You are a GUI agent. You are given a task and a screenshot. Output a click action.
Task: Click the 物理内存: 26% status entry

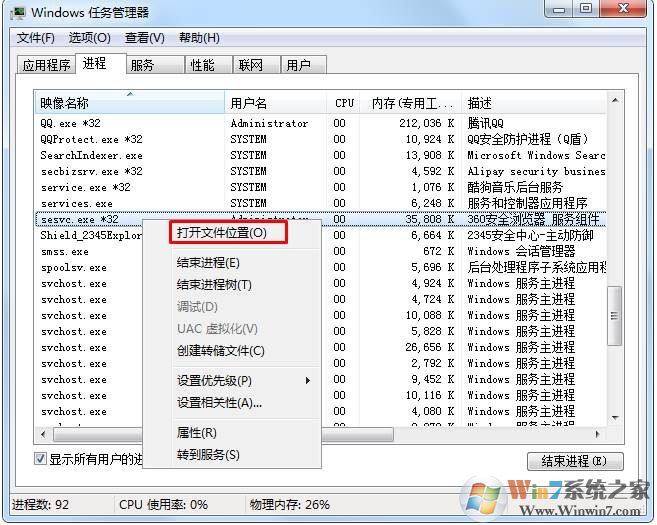(290, 504)
